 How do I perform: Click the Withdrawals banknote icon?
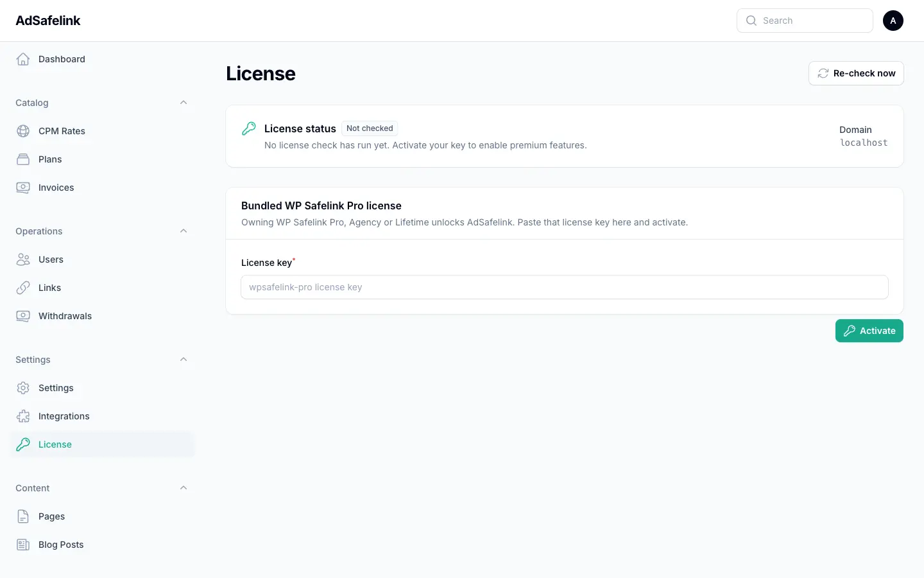23,316
